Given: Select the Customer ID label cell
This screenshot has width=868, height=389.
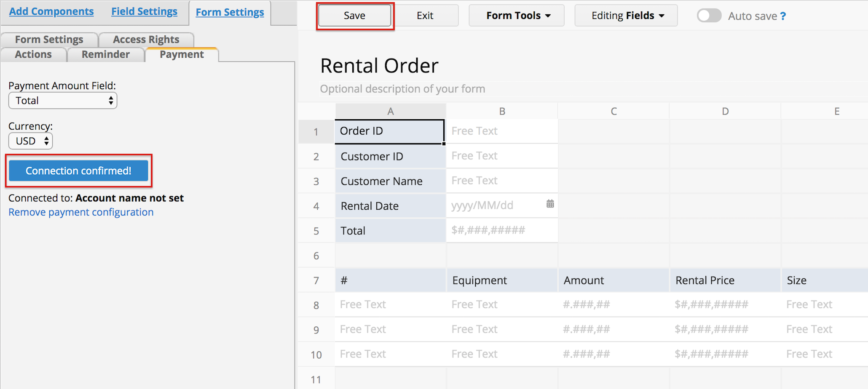Looking at the screenshot, I should pyautogui.click(x=391, y=157).
